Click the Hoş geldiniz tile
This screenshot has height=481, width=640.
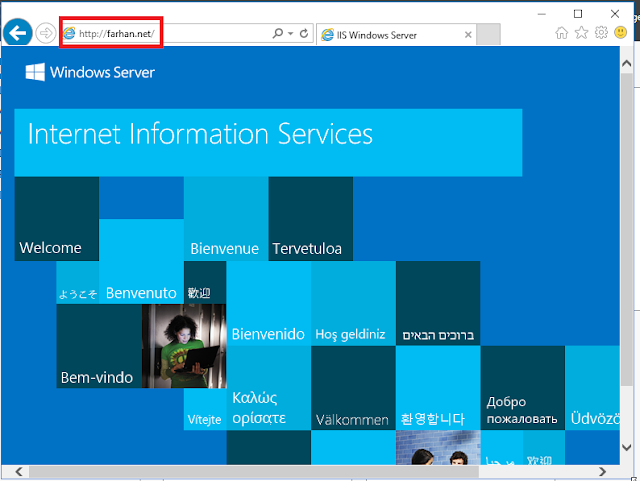[353, 303]
